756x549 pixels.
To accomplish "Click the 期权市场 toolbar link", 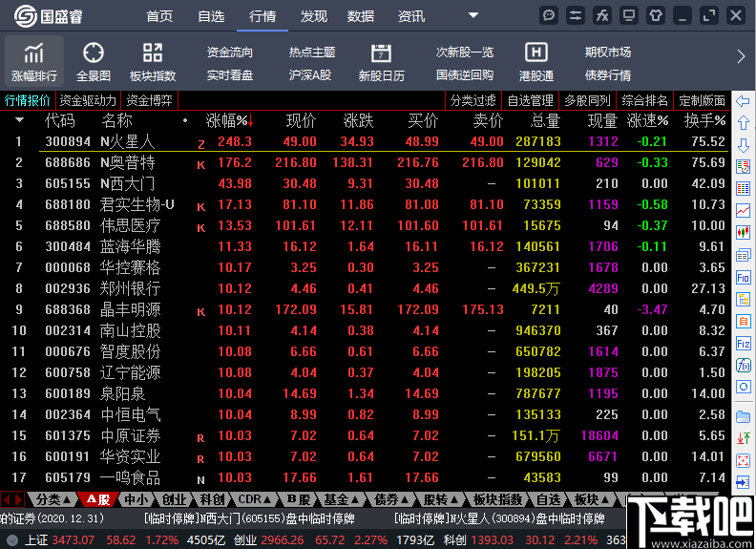I will coord(607,53).
